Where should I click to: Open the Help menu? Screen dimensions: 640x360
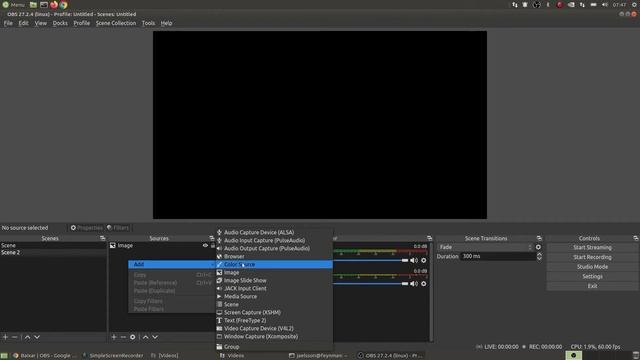click(x=166, y=23)
